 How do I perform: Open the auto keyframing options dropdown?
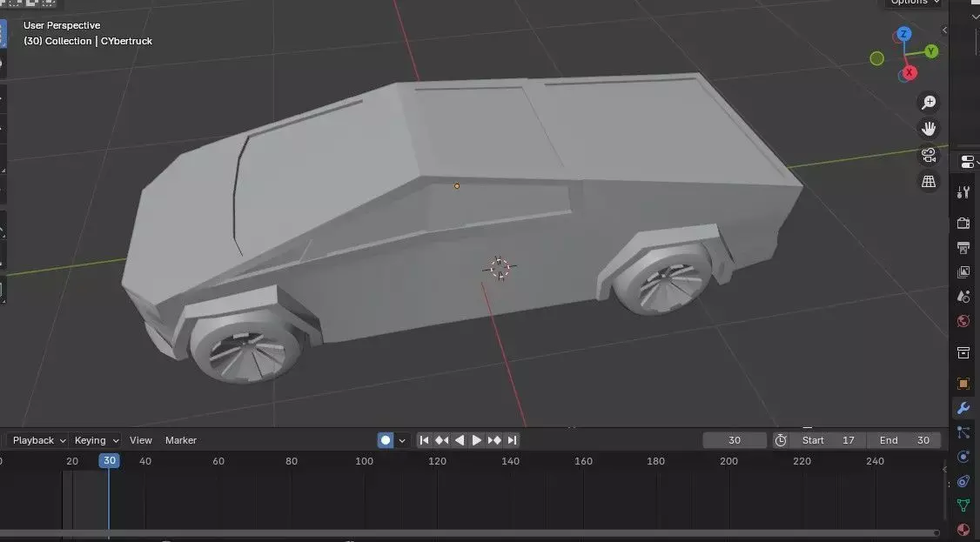click(402, 441)
